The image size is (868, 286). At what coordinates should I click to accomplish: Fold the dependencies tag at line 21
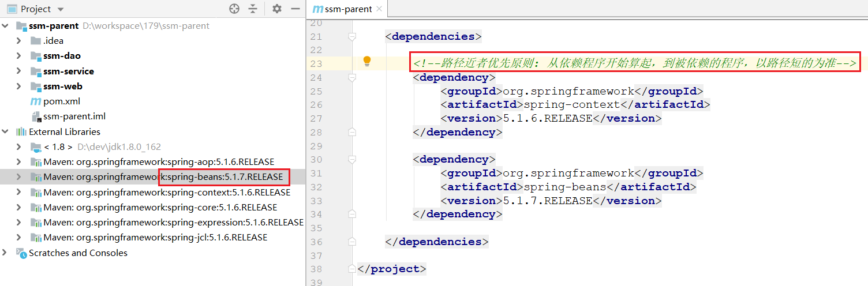click(352, 36)
